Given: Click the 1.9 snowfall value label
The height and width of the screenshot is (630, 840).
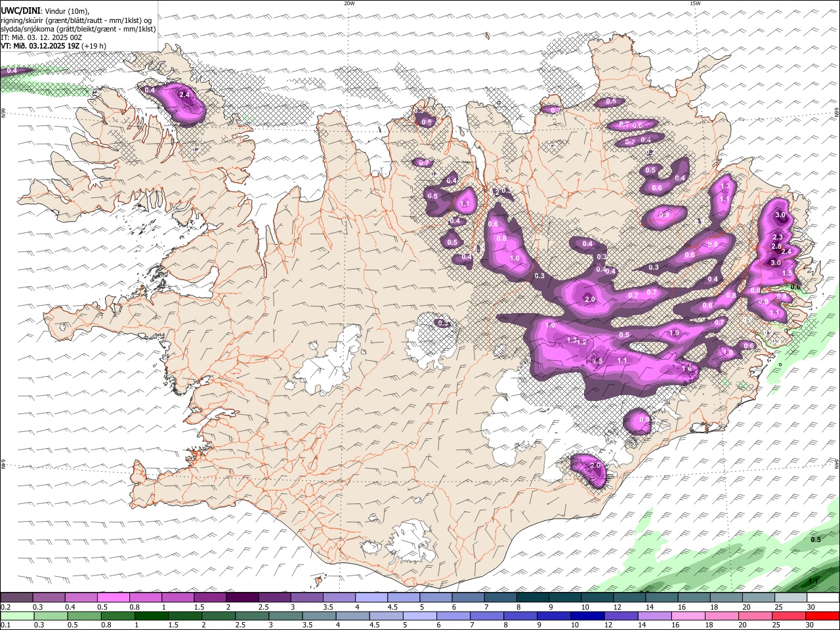Looking at the screenshot, I should [x=674, y=333].
